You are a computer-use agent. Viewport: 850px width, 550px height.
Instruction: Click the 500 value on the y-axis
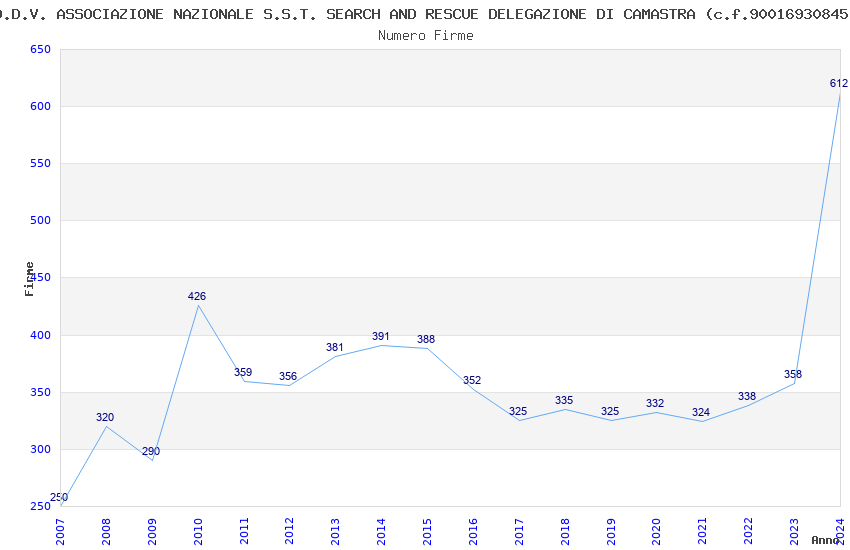click(39, 220)
